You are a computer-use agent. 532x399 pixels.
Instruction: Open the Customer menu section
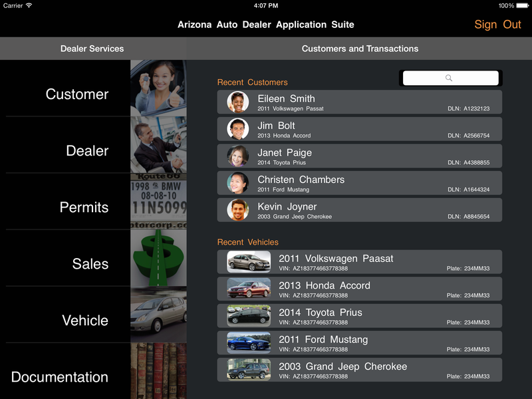coord(76,94)
